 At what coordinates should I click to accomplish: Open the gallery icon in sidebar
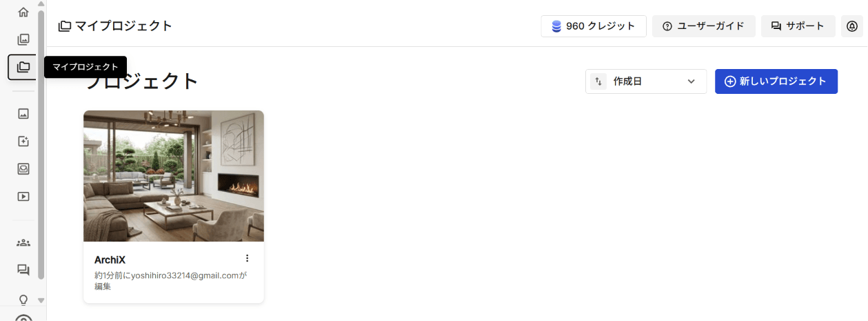coord(23,39)
